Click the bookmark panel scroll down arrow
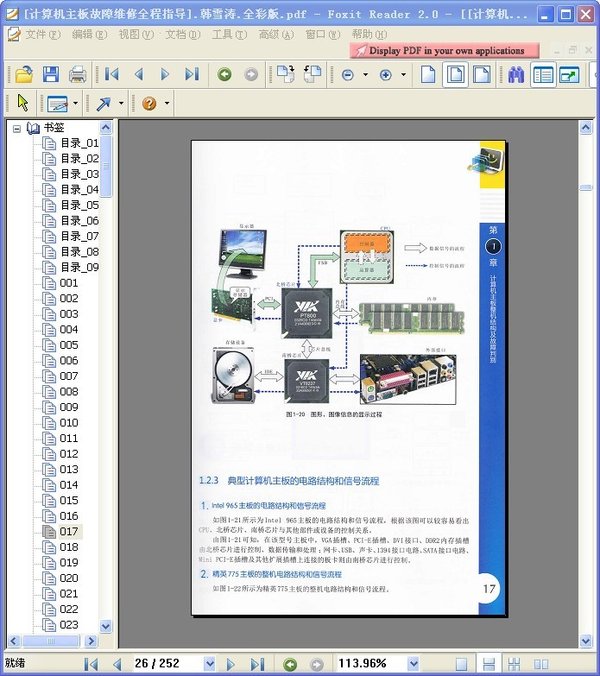The image size is (600, 676). (106, 626)
